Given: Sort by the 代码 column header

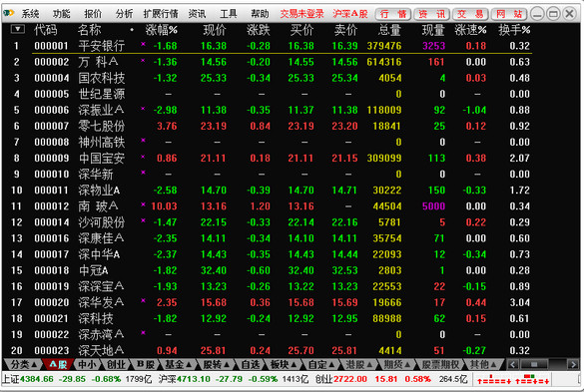Looking at the screenshot, I should [46, 30].
